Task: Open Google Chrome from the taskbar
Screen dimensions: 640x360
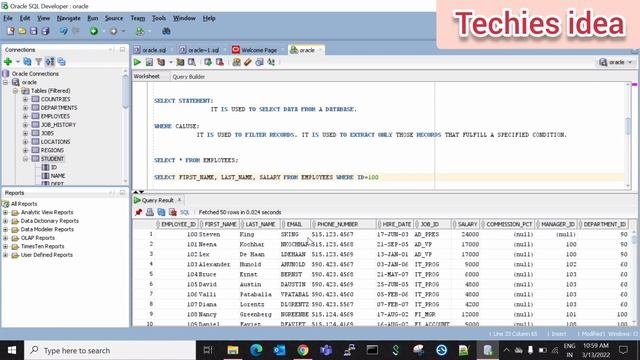Action: (303, 350)
